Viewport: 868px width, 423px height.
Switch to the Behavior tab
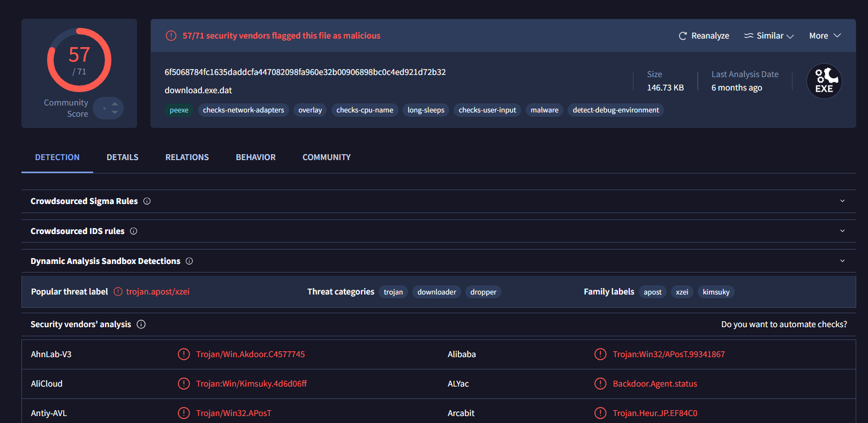click(x=255, y=157)
